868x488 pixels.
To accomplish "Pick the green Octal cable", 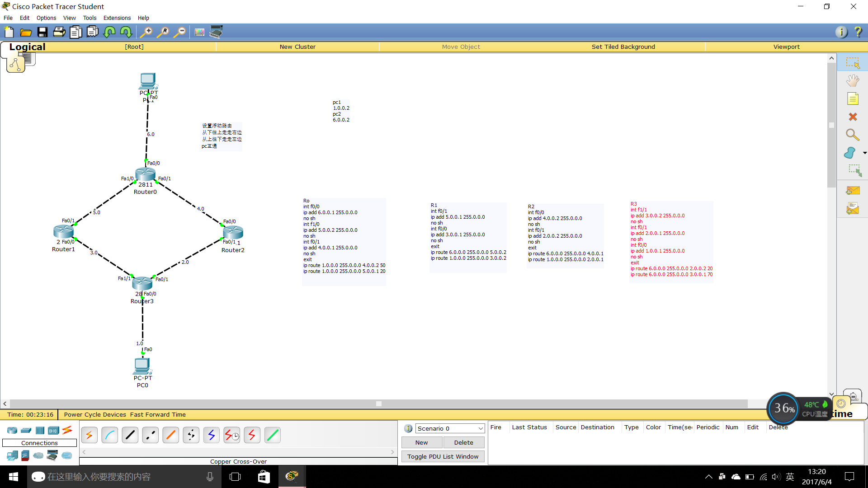I will 273,435.
